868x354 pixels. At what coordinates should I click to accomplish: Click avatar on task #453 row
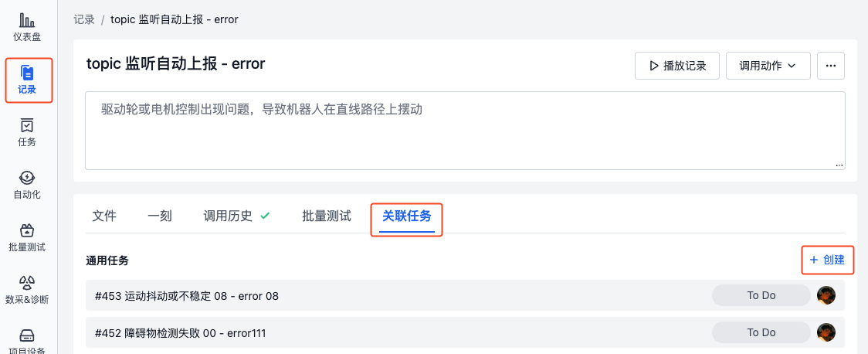[x=826, y=295]
